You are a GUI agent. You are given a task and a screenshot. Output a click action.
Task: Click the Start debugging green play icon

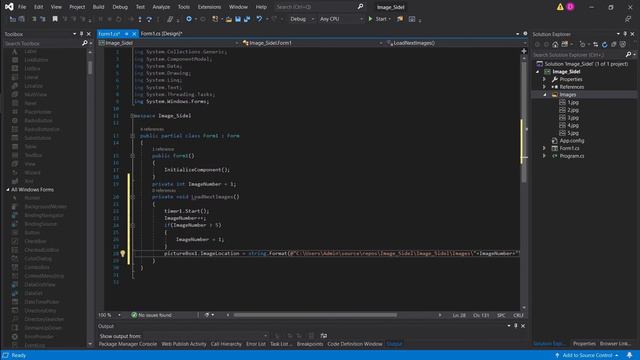371,19
